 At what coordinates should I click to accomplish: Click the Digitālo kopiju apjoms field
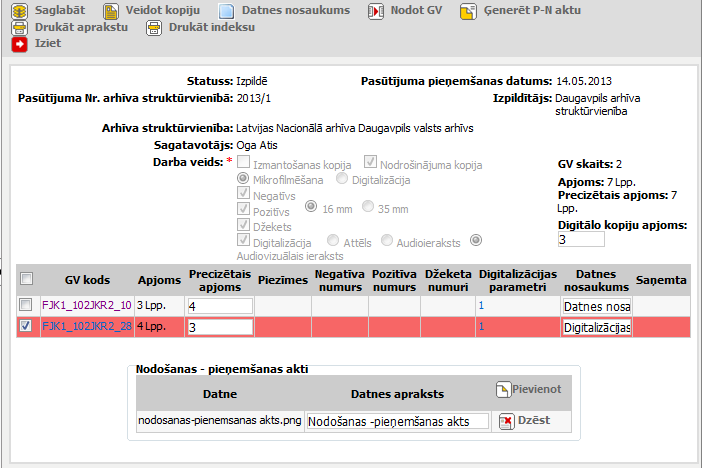(580, 240)
